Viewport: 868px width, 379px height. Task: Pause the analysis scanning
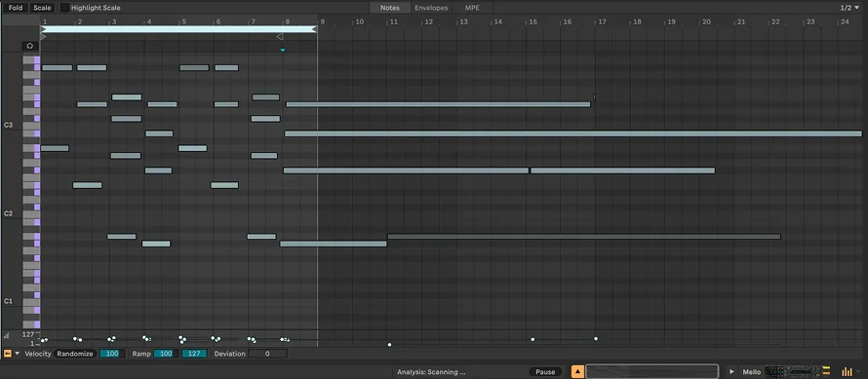pyautogui.click(x=545, y=372)
